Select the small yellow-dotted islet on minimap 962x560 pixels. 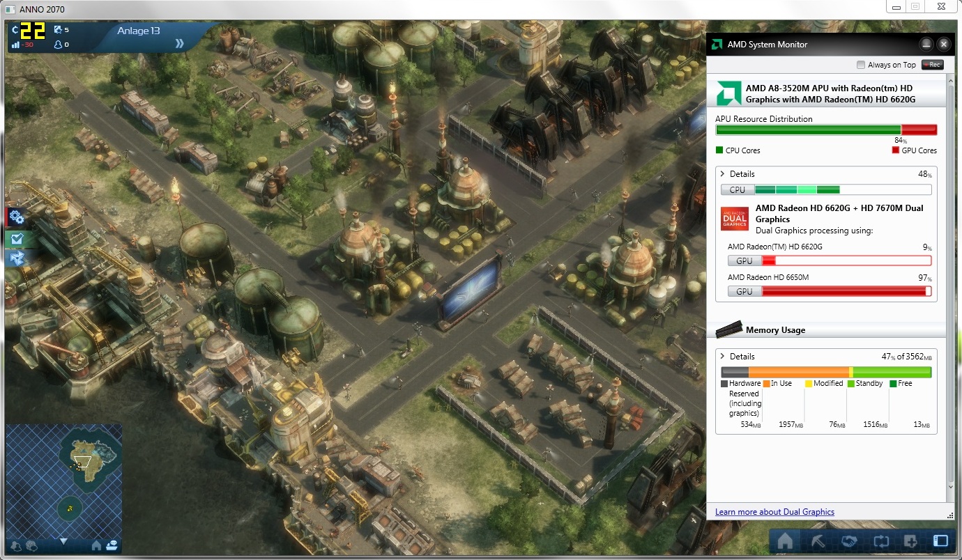pyautogui.click(x=69, y=508)
